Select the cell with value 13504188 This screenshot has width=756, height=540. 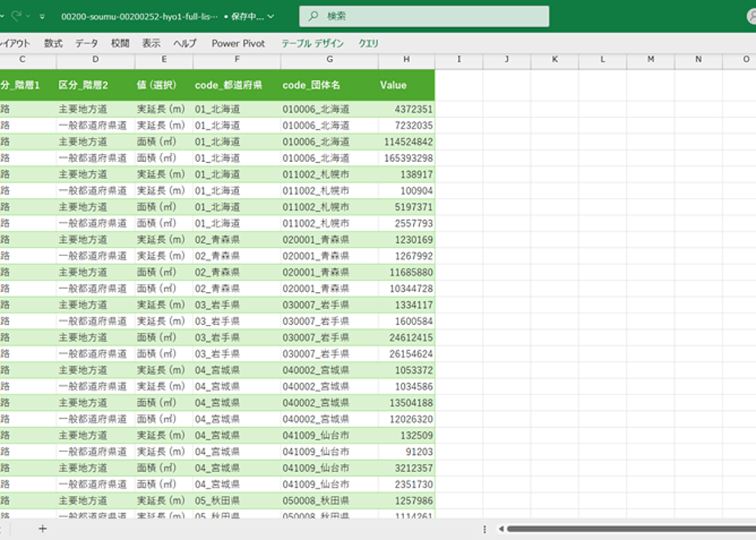click(407, 403)
